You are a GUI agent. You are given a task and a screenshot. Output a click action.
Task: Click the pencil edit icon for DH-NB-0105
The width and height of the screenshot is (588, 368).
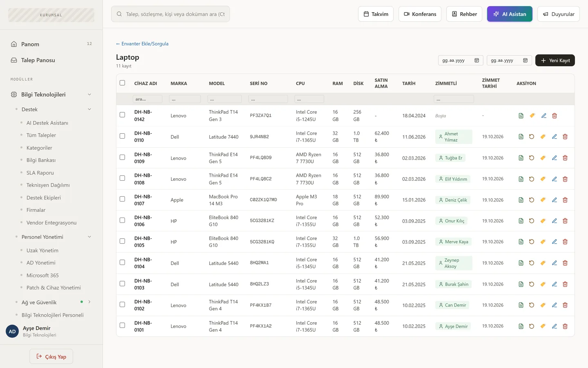tap(555, 242)
